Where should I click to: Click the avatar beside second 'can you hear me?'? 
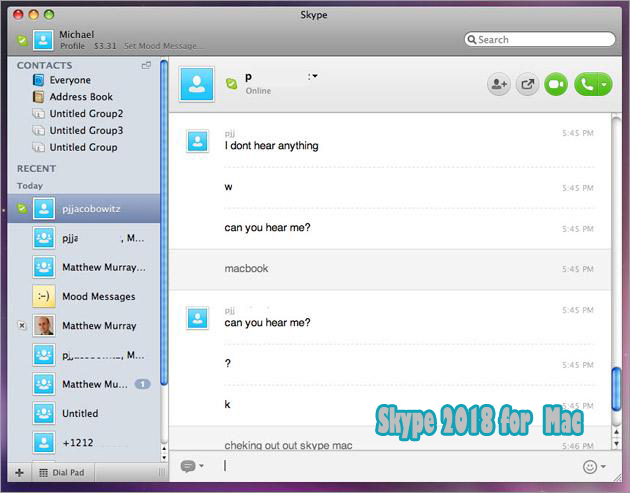coord(197,318)
